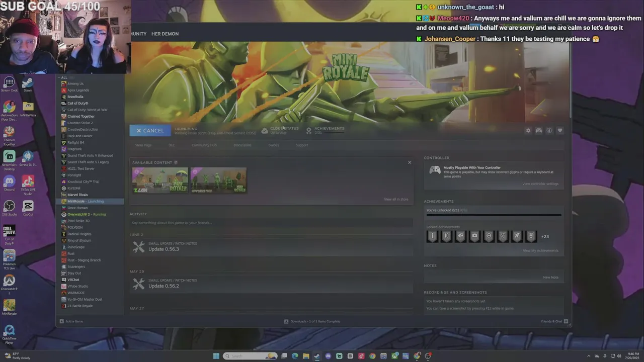This screenshot has width=644, height=362.
Task: Click HER DEMON profile menu
Action: click(165, 34)
